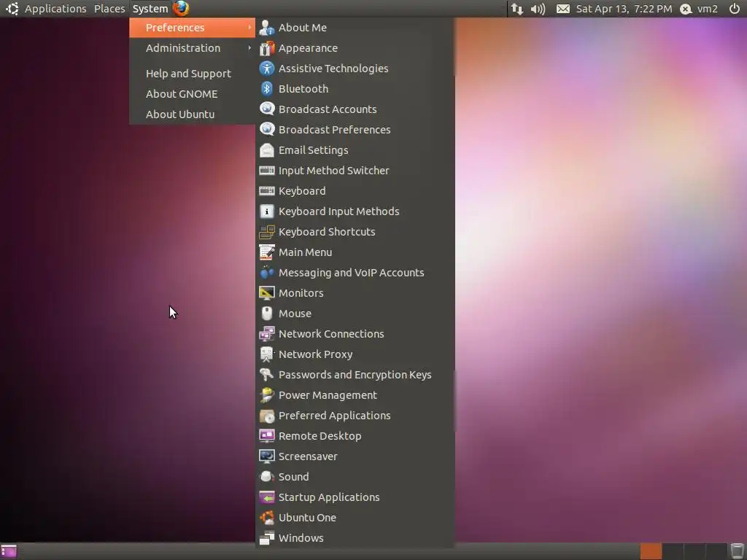The width and height of the screenshot is (747, 560).
Task: Click the Mouse icon
Action: pyautogui.click(x=267, y=314)
